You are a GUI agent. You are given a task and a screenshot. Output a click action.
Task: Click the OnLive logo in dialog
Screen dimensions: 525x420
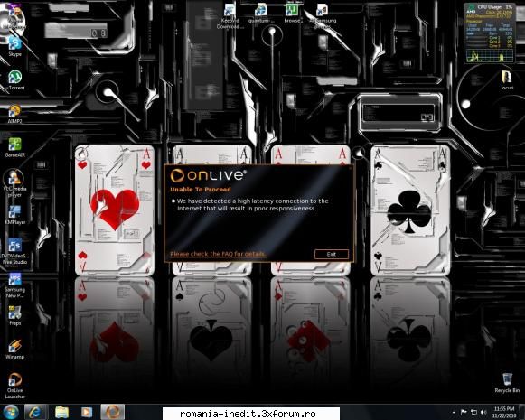point(208,175)
